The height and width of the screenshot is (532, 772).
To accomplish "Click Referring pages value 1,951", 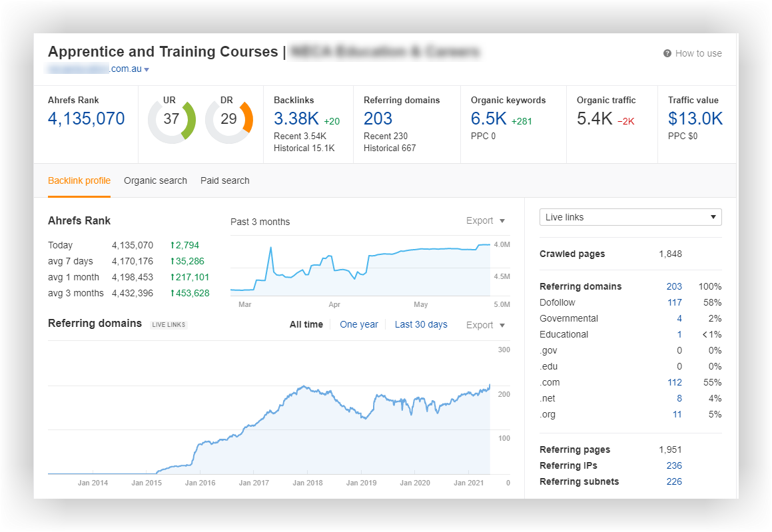I will click(x=670, y=449).
